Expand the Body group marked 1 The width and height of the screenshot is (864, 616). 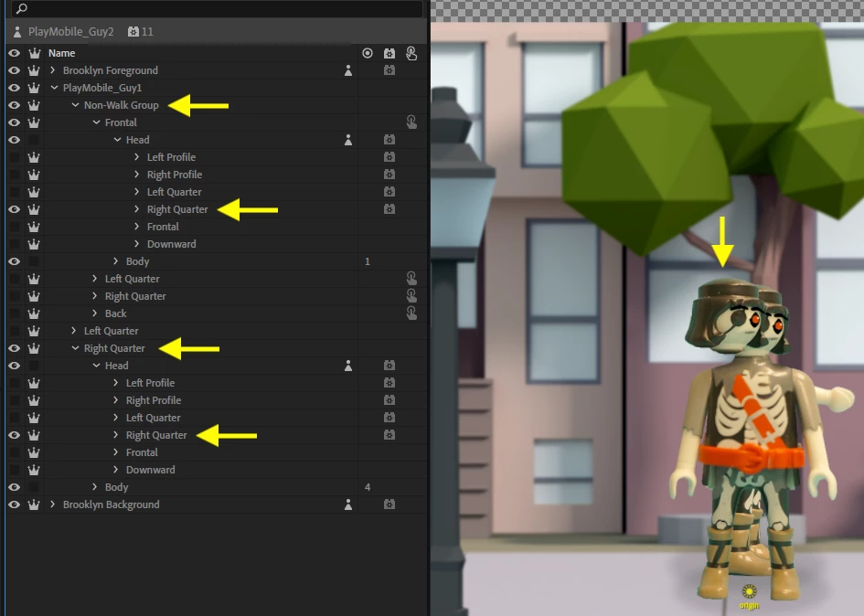coord(116,261)
